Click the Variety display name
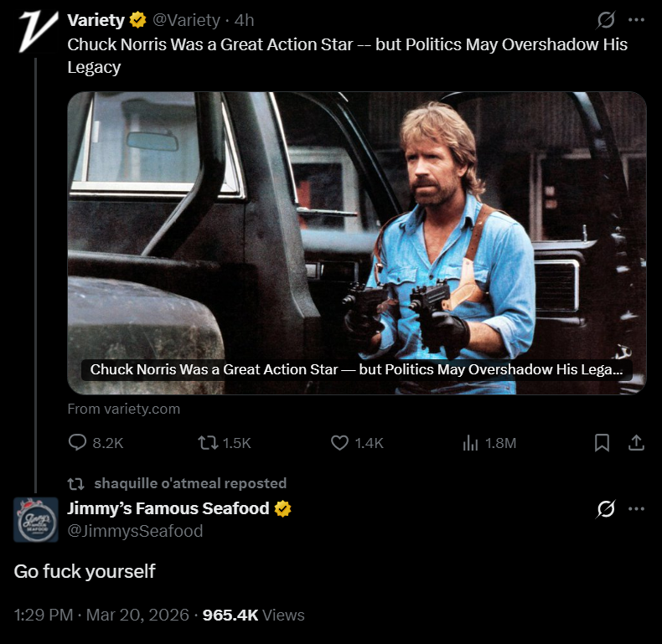 click(96, 20)
